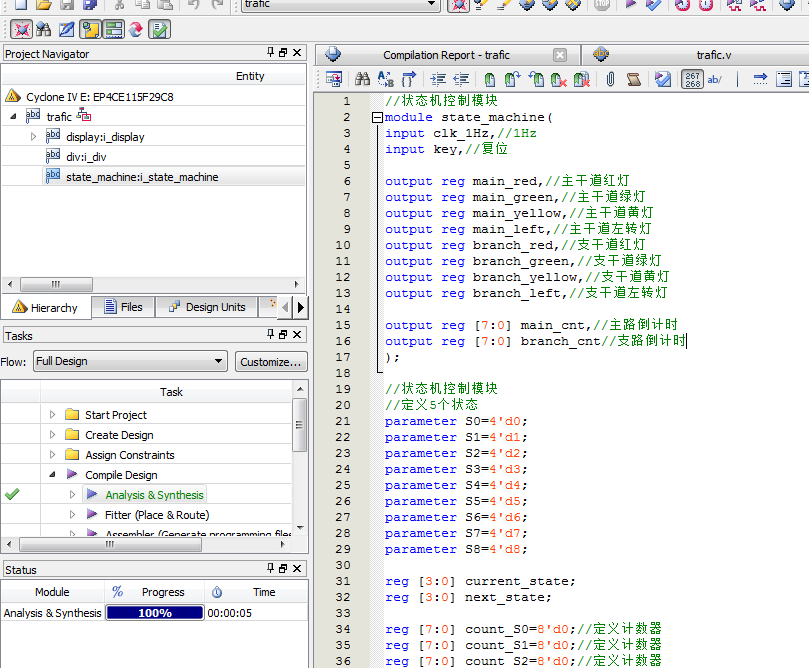Click the 100% progress bar for Analysis & Synthesis
The image size is (809, 668).
155,612
